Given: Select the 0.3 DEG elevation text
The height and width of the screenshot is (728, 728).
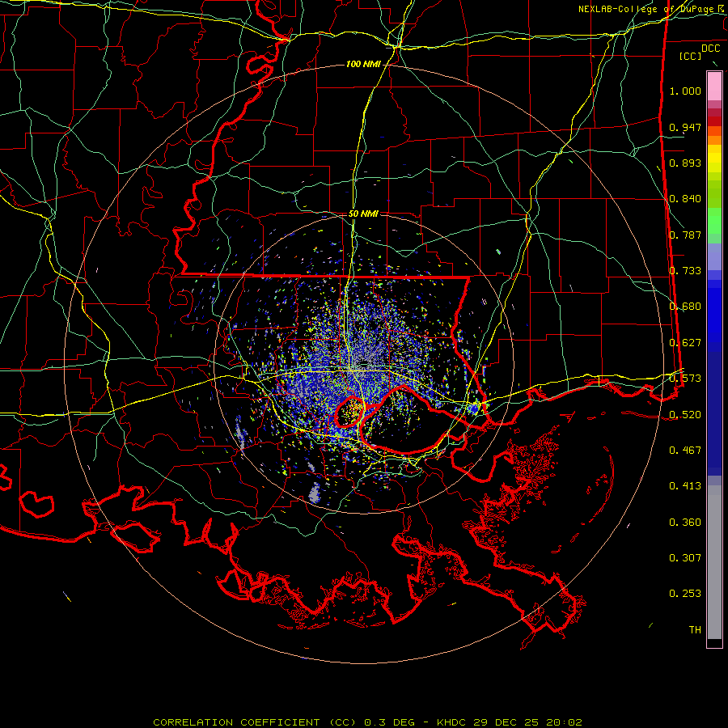Looking at the screenshot, I should [389, 722].
